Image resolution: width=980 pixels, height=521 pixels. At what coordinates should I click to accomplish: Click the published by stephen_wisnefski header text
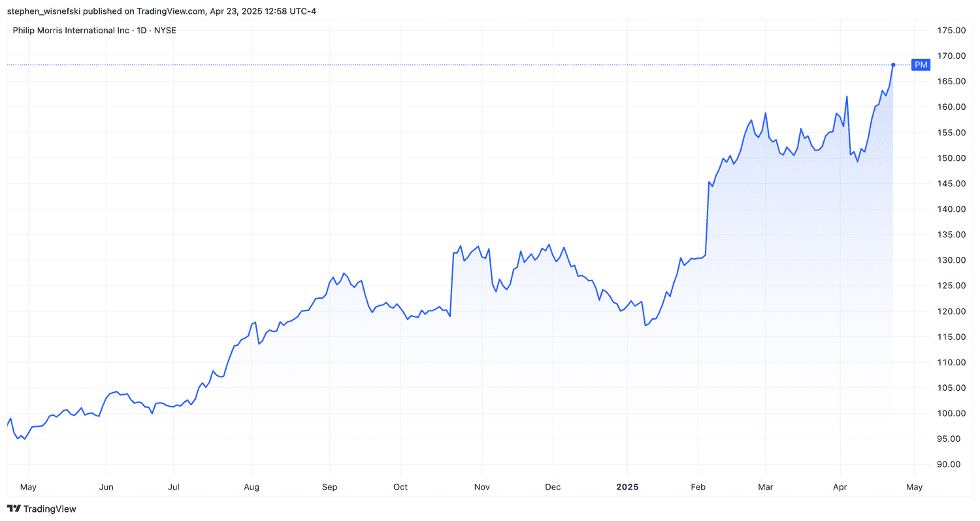click(161, 11)
